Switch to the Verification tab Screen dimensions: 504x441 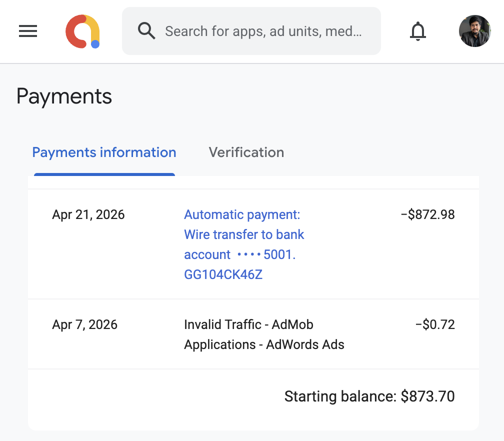pyautogui.click(x=246, y=152)
